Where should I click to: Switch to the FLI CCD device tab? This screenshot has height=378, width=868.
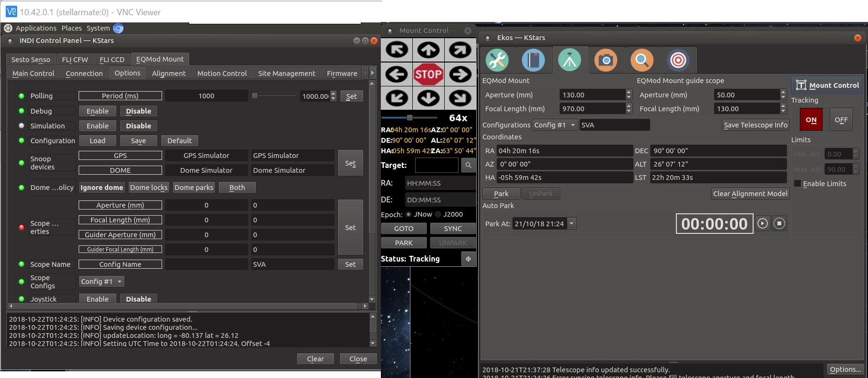[x=112, y=60]
